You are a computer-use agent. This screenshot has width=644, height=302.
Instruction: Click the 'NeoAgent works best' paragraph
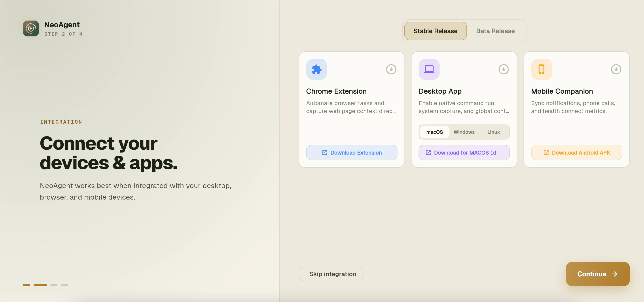(136, 191)
